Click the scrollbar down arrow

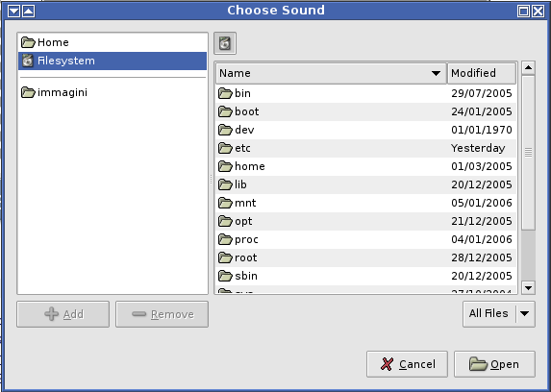coord(529,288)
